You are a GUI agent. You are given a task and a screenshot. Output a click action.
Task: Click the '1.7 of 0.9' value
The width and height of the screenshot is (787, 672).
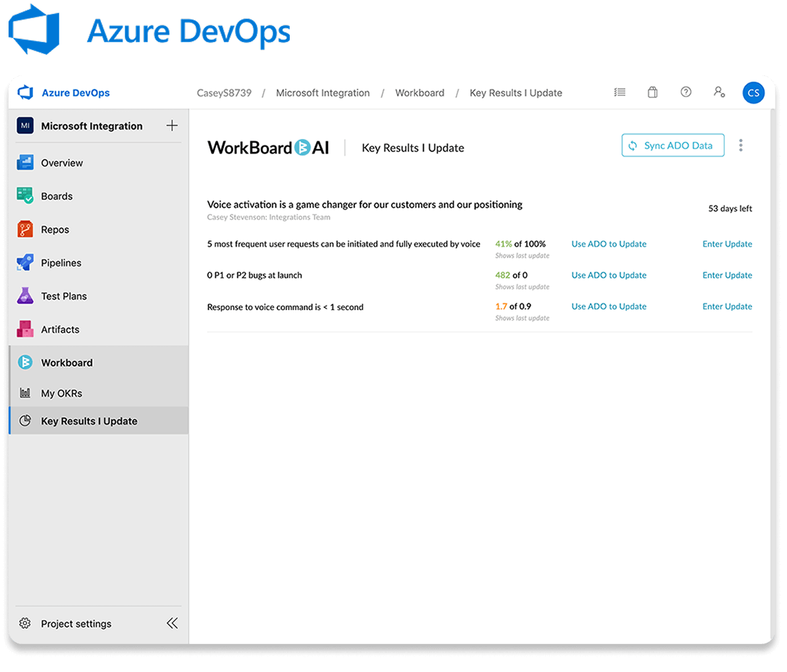pos(513,306)
